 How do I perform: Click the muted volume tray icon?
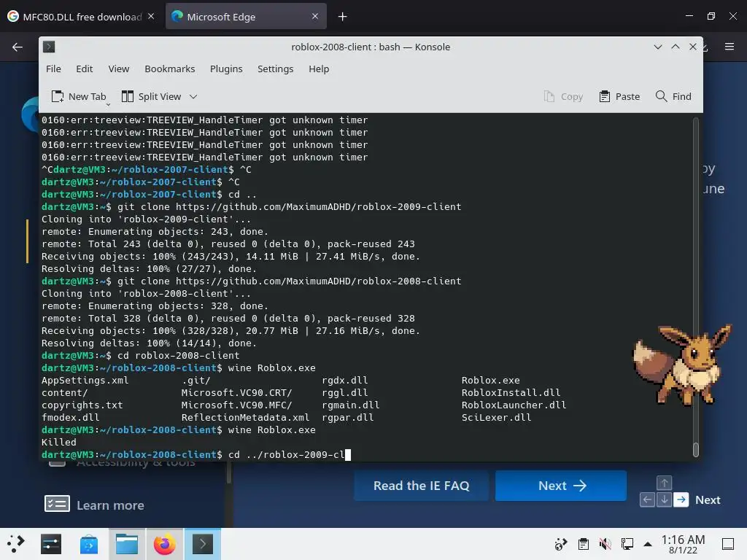tap(605, 544)
